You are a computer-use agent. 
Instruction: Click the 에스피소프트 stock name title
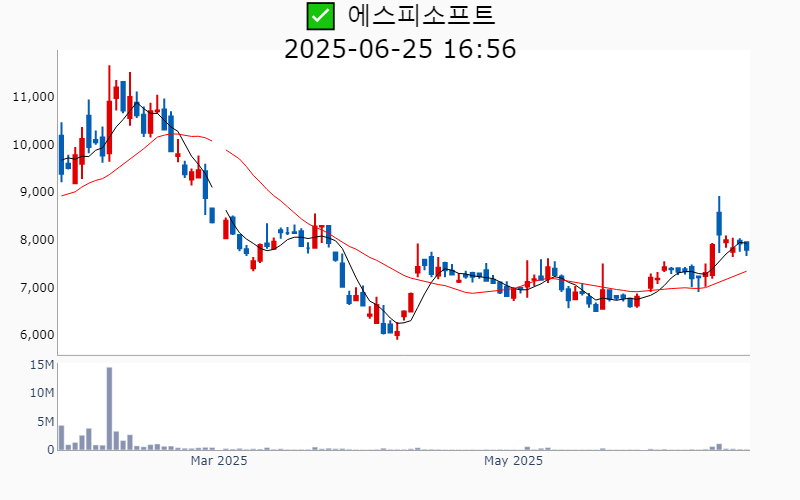pyautogui.click(x=421, y=16)
